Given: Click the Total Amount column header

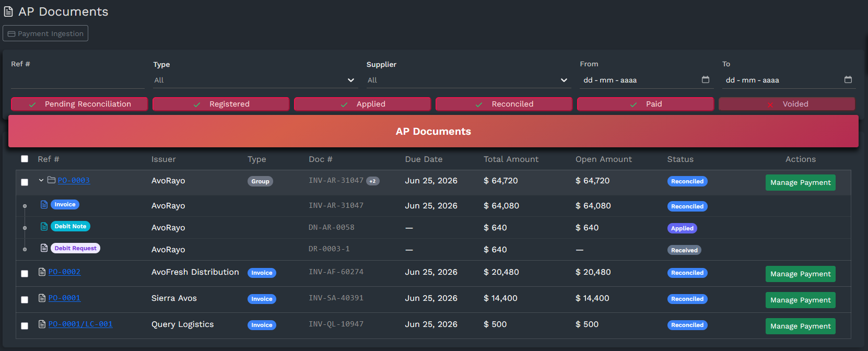Looking at the screenshot, I should point(511,159).
